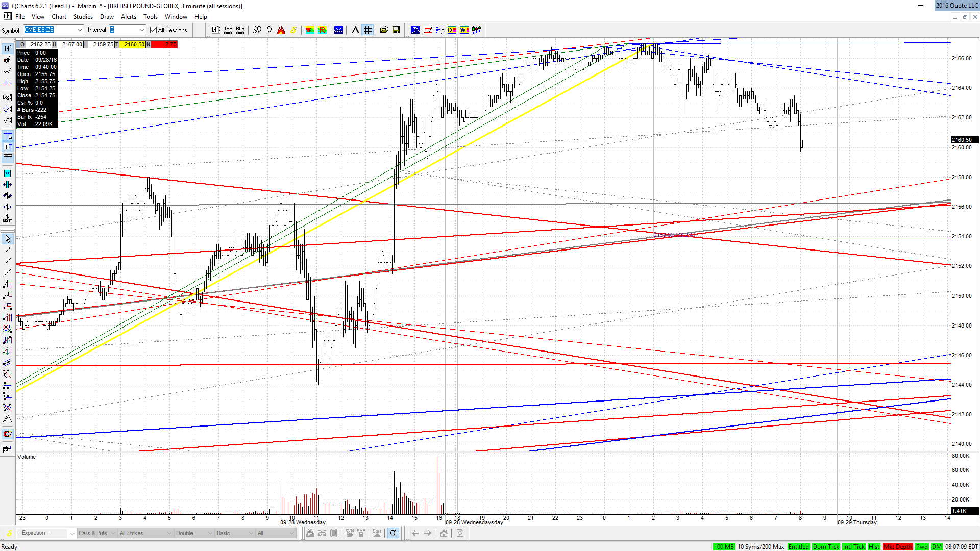Toggle the Dom Tick status indicator
This screenshot has width=980, height=551.
click(826, 547)
